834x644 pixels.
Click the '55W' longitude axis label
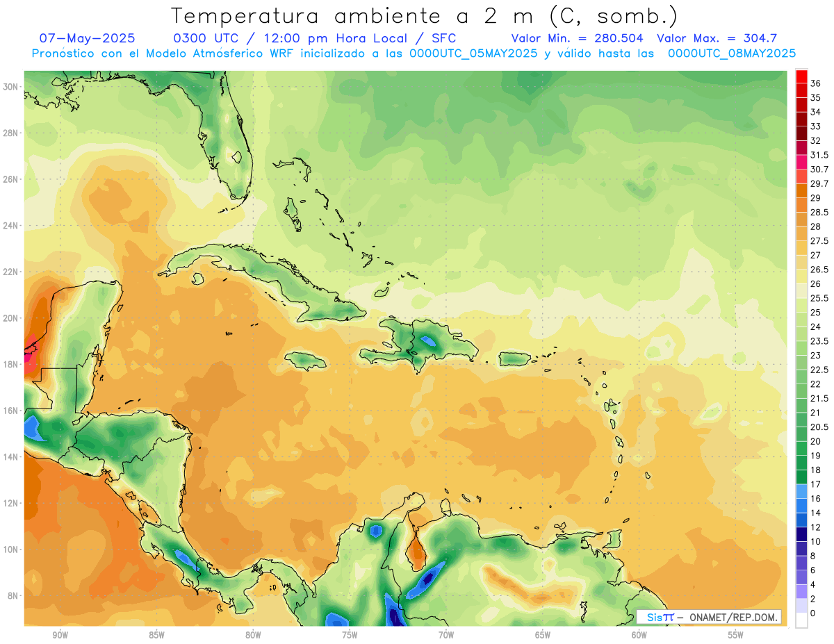[x=735, y=636]
